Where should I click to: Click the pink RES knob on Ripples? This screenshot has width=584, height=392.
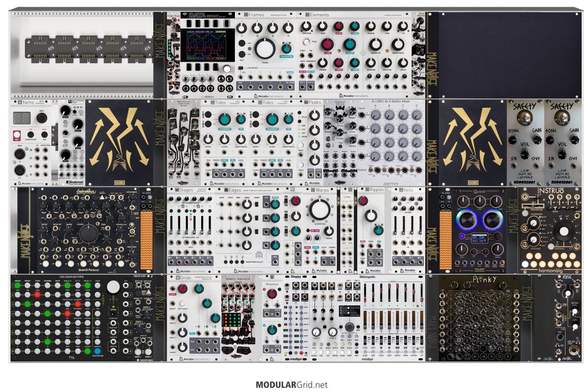363,201
